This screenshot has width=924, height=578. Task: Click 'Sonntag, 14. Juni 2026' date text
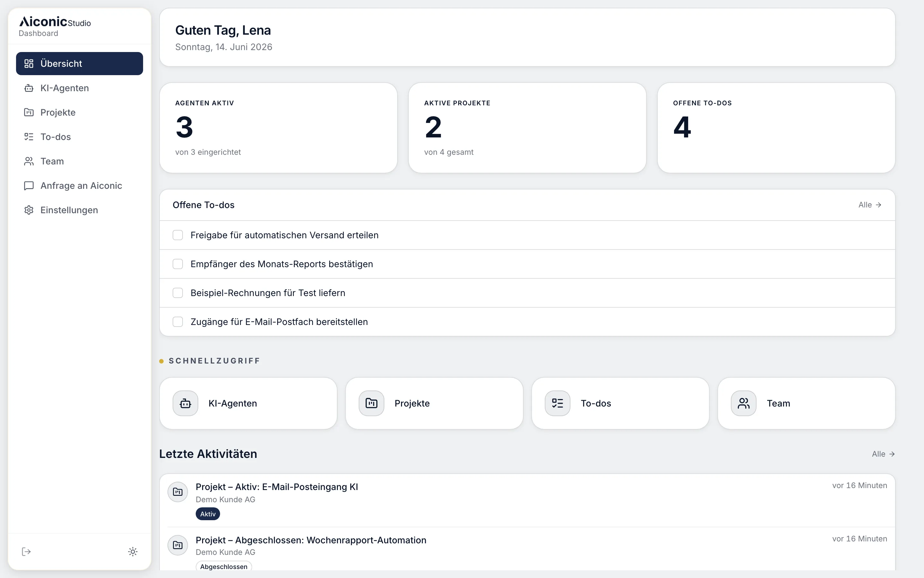224,47
